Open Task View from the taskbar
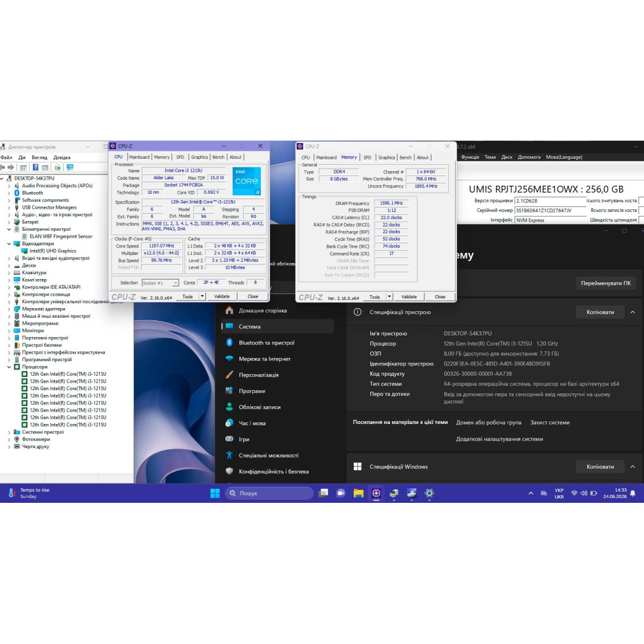 [x=323, y=493]
